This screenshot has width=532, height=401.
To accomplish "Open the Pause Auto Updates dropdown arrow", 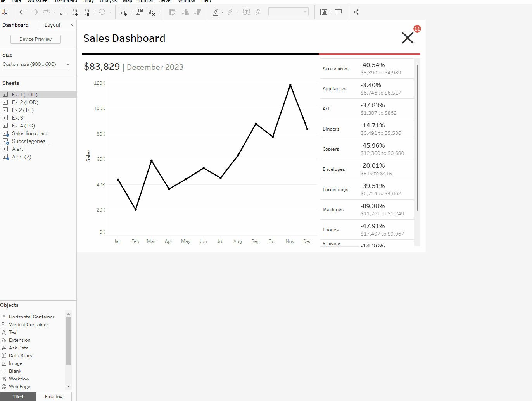I will pos(95,12).
